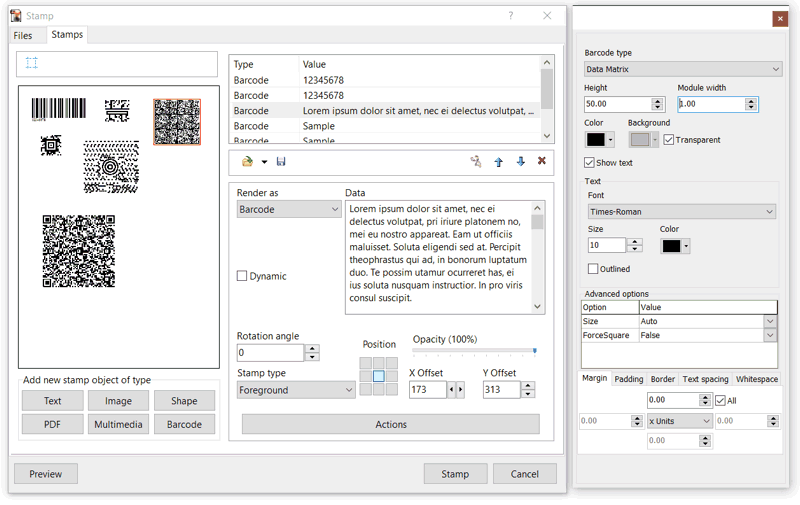Open the Times-Roman font dropdown
Viewport: 800px width, 505px height.
click(x=682, y=212)
